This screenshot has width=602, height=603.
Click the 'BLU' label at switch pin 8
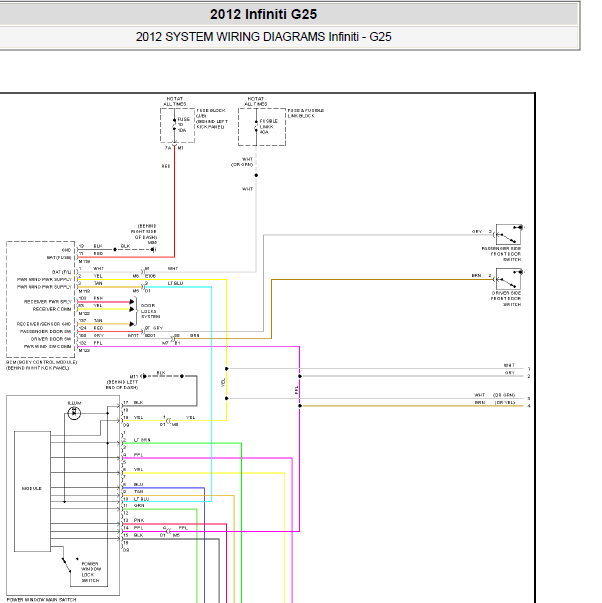(x=138, y=484)
